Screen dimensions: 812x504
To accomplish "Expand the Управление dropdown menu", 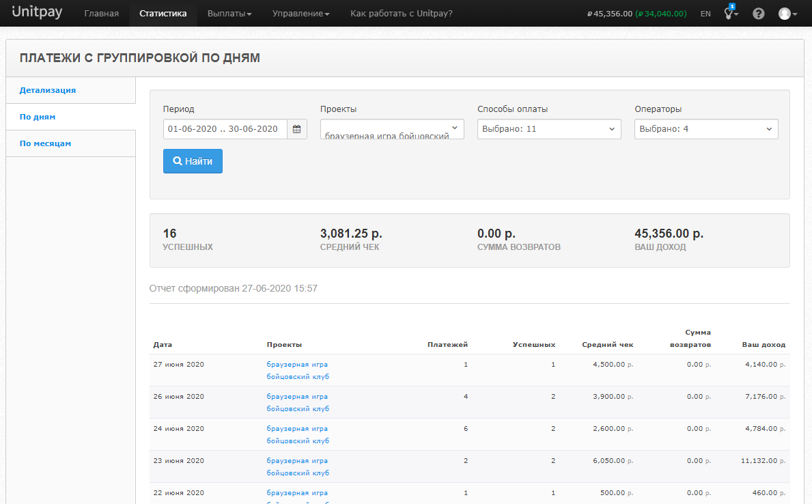I will [x=300, y=14].
